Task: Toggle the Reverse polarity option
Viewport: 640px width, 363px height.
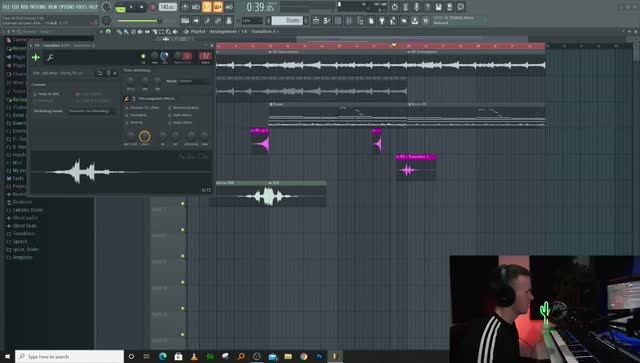Action: (183, 108)
